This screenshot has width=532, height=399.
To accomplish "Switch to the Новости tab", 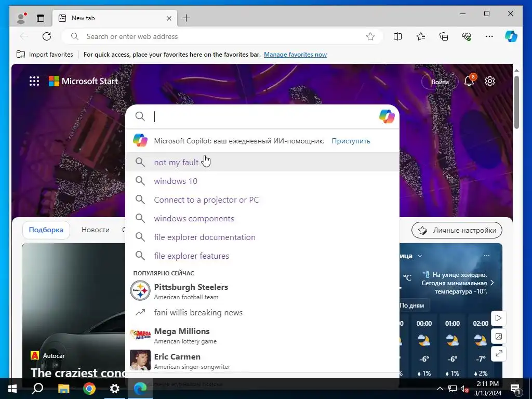I will click(x=96, y=230).
